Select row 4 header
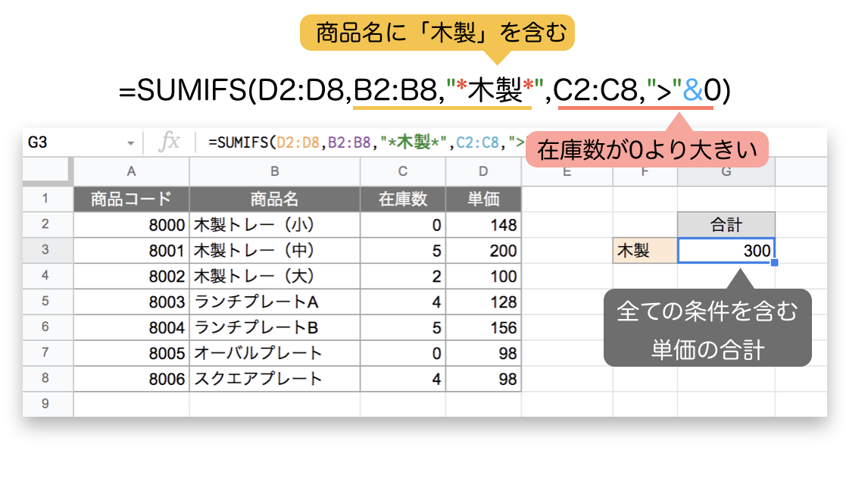 (x=45, y=276)
